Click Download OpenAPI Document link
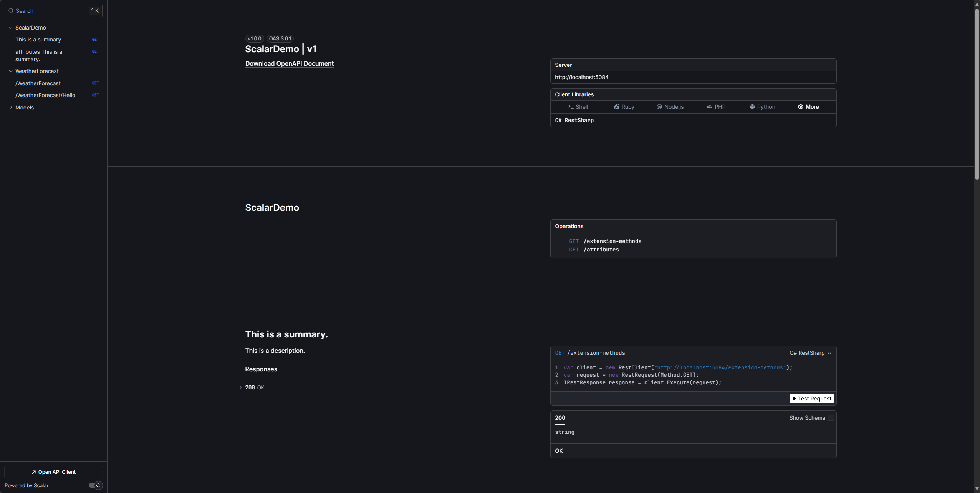Viewport: 980px width, 493px height. [x=289, y=64]
